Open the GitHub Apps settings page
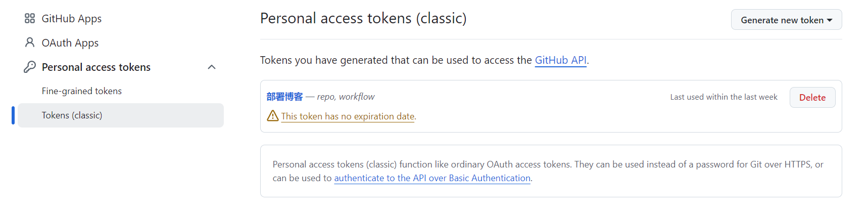This screenshot has width=868, height=212. (x=71, y=19)
